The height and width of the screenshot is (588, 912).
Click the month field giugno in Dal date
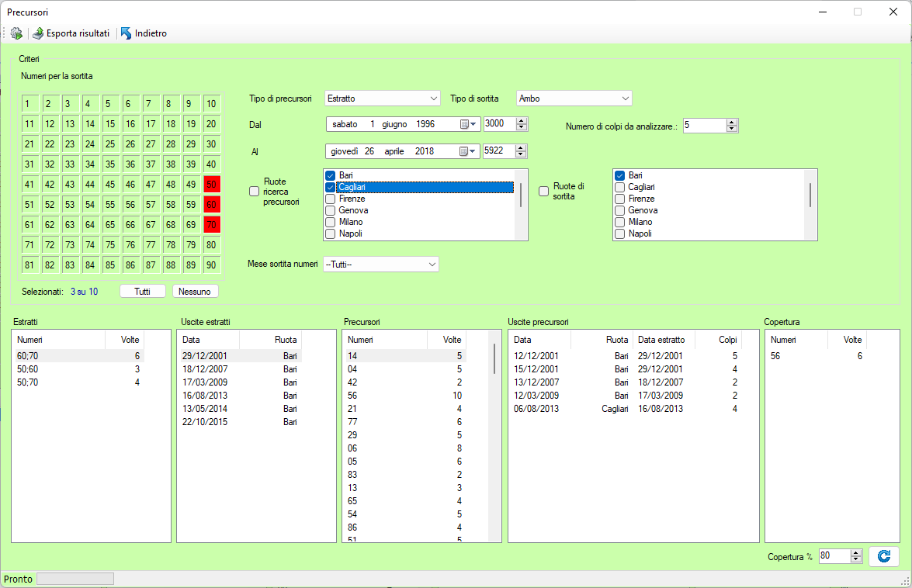[394, 124]
